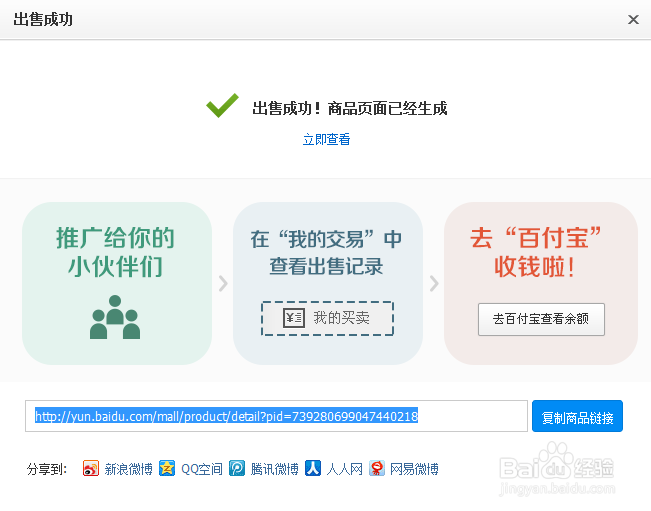Select the product URL input field
This screenshot has width=651, height=511.
click(x=276, y=416)
